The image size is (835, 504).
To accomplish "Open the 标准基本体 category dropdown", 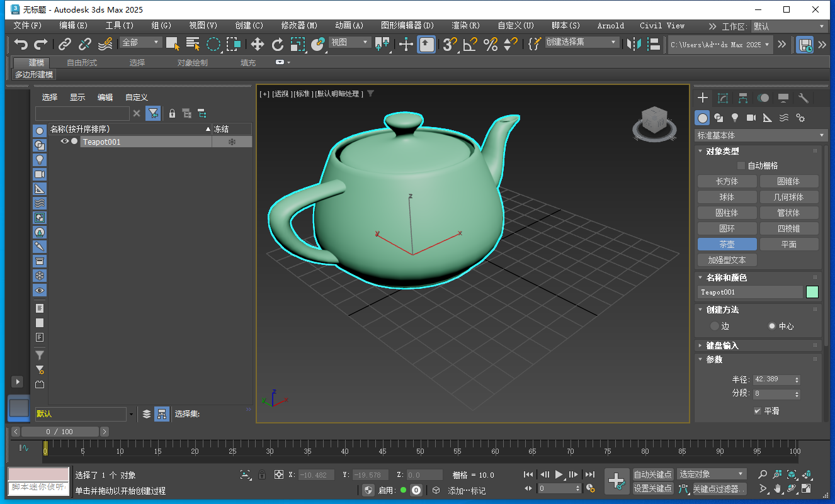I will 759,135.
